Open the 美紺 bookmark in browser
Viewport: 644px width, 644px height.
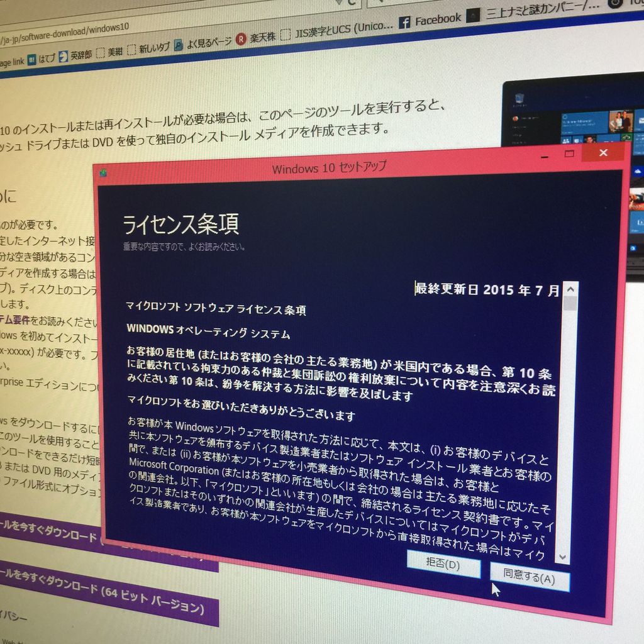click(x=109, y=52)
